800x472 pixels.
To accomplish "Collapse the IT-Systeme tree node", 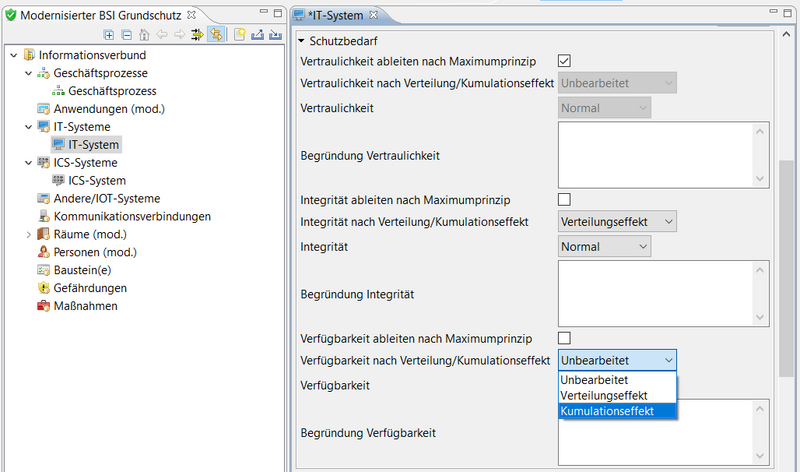I will (29, 127).
